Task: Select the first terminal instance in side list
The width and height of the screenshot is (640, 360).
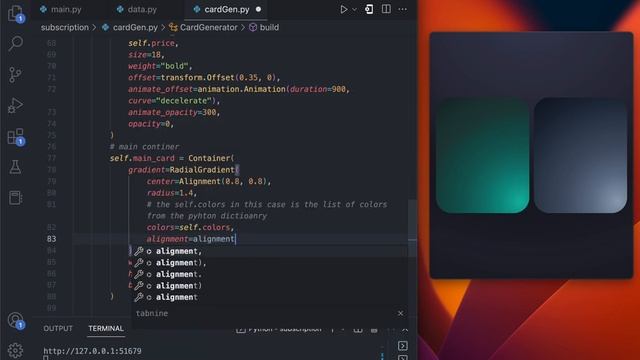Action: 402,346
